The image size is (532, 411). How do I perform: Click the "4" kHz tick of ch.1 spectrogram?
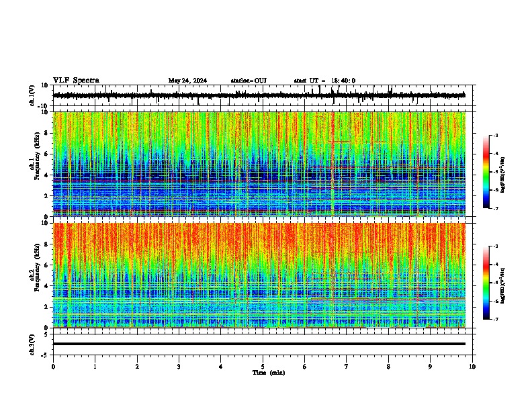(46, 175)
